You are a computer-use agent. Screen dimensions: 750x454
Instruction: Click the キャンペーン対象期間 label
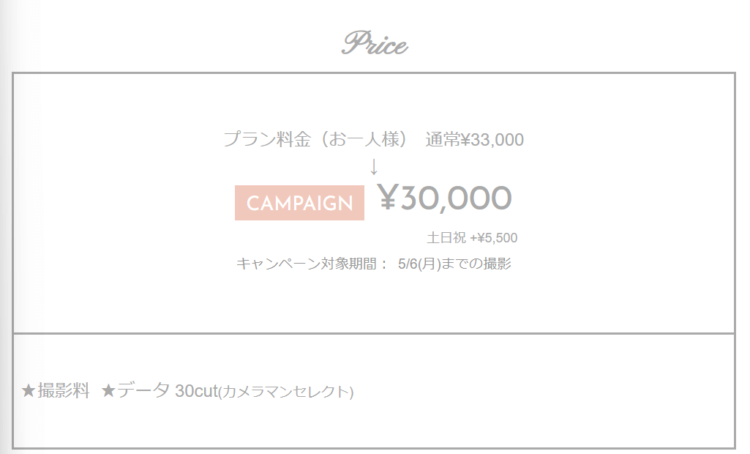pos(307,264)
